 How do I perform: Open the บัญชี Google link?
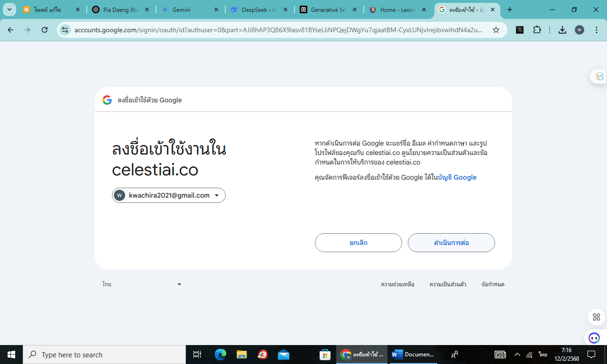pos(457,177)
